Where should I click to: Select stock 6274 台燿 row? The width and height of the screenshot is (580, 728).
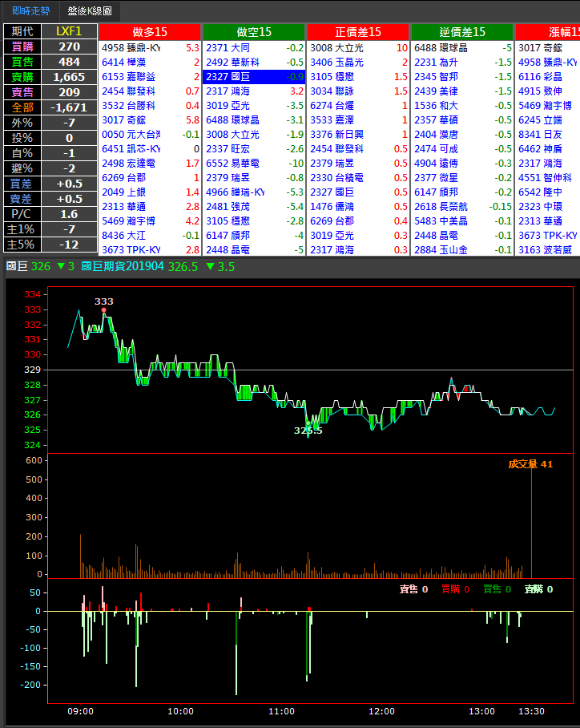click(358, 105)
